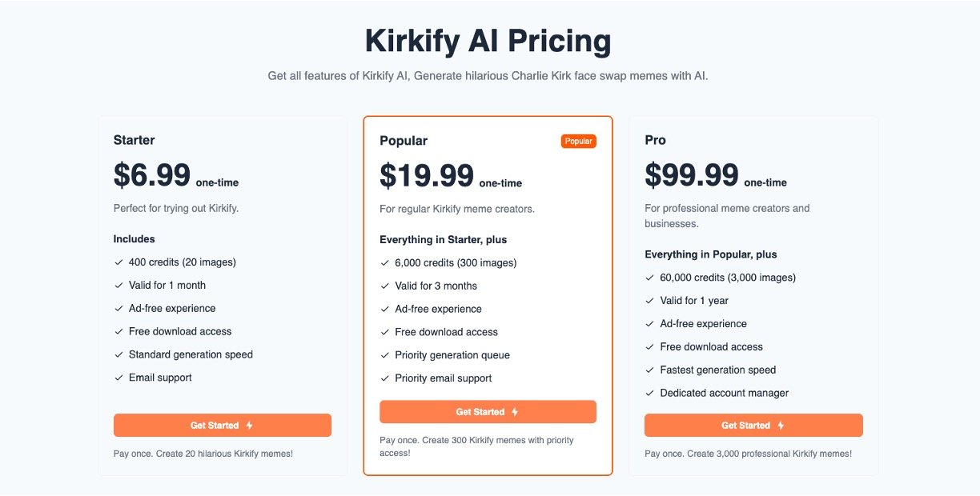Click checkmark next to Priority generation queue
This screenshot has height=496, width=980.
pos(385,355)
